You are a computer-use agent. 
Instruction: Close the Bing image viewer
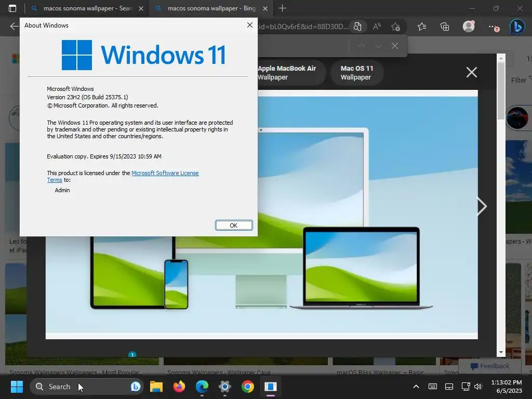click(472, 72)
